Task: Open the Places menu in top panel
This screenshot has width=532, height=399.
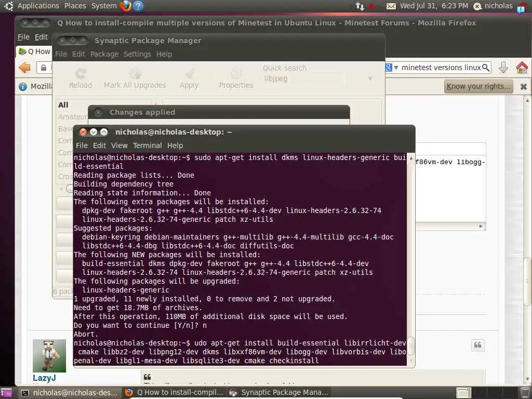Action: click(75, 6)
